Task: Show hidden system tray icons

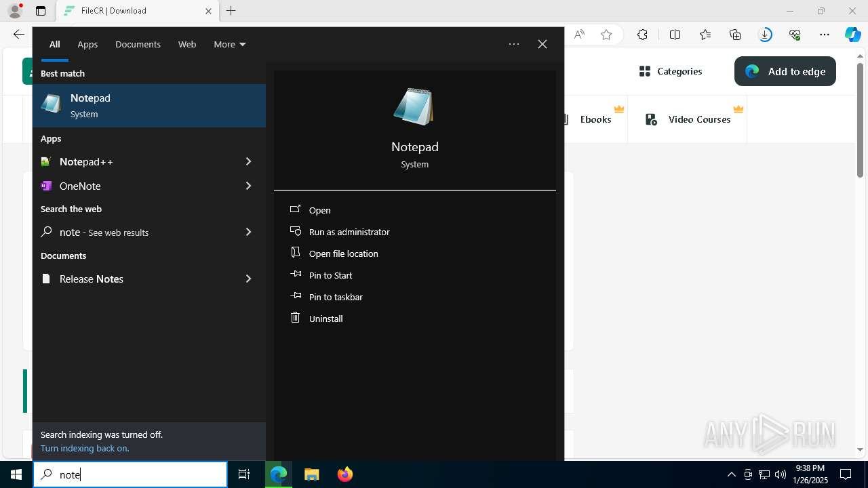Action: coord(731,474)
